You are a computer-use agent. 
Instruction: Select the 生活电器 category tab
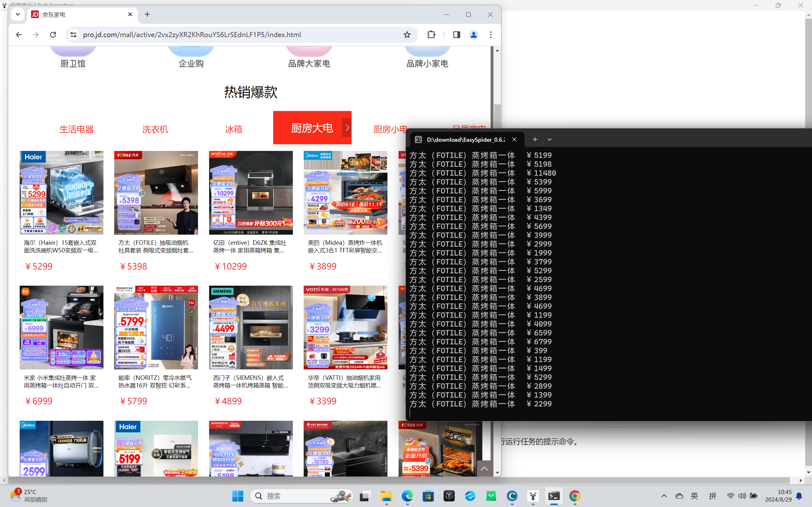pyautogui.click(x=76, y=129)
